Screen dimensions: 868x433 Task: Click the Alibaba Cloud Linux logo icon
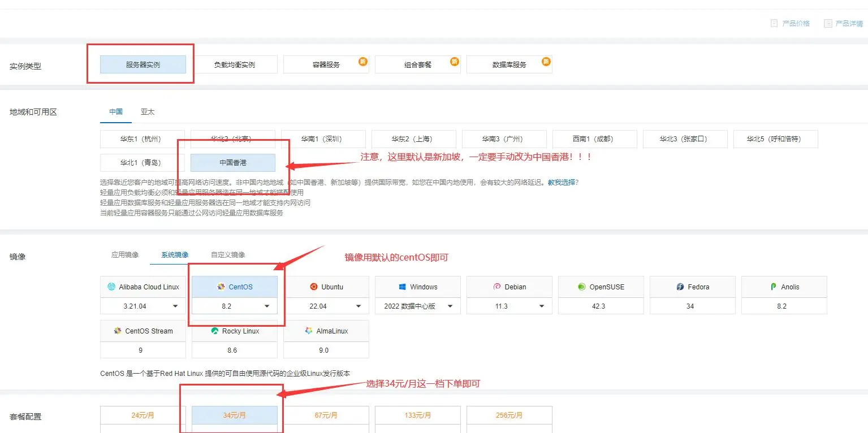tap(111, 287)
